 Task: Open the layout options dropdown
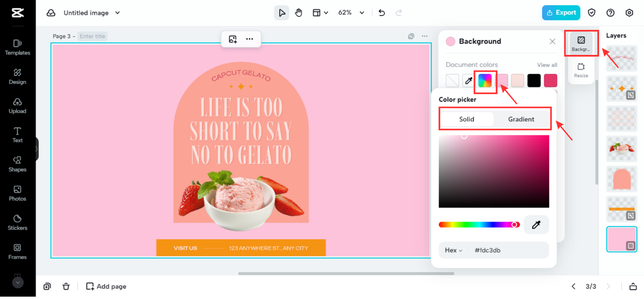(x=320, y=13)
